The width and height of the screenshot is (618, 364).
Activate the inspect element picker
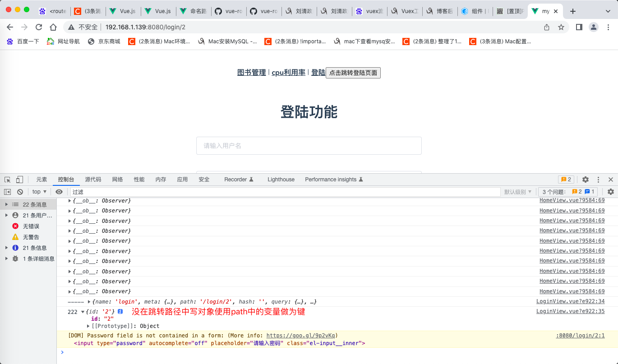tap(8, 180)
